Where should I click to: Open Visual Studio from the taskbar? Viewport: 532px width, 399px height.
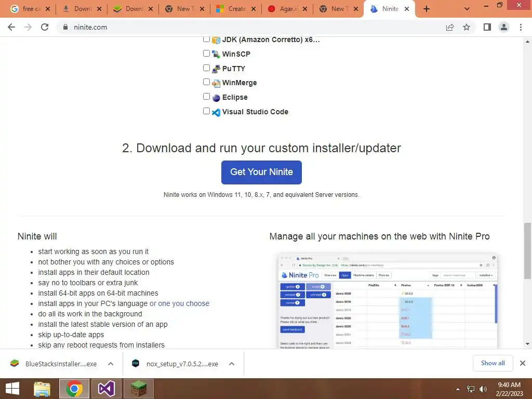point(107,389)
